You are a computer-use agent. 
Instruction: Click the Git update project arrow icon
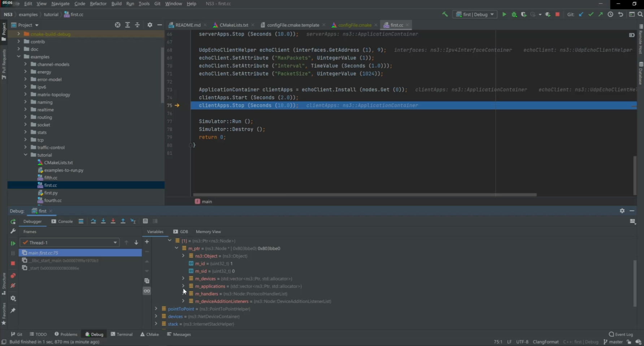(x=581, y=14)
